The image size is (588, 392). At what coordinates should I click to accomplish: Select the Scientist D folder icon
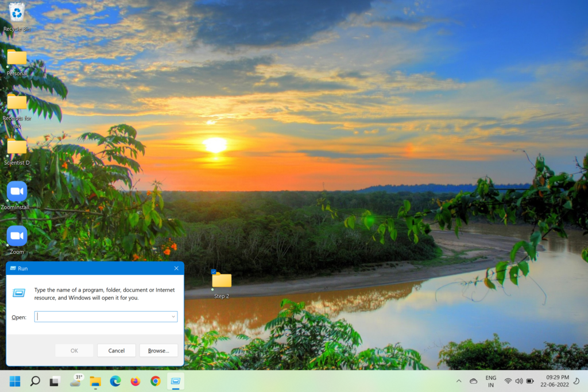[17, 147]
